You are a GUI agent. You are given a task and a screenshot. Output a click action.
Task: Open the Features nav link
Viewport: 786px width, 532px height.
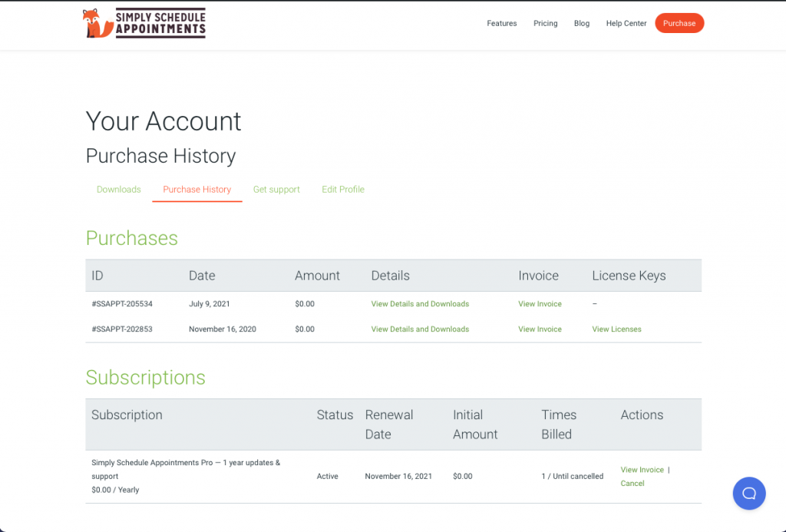[x=502, y=24]
